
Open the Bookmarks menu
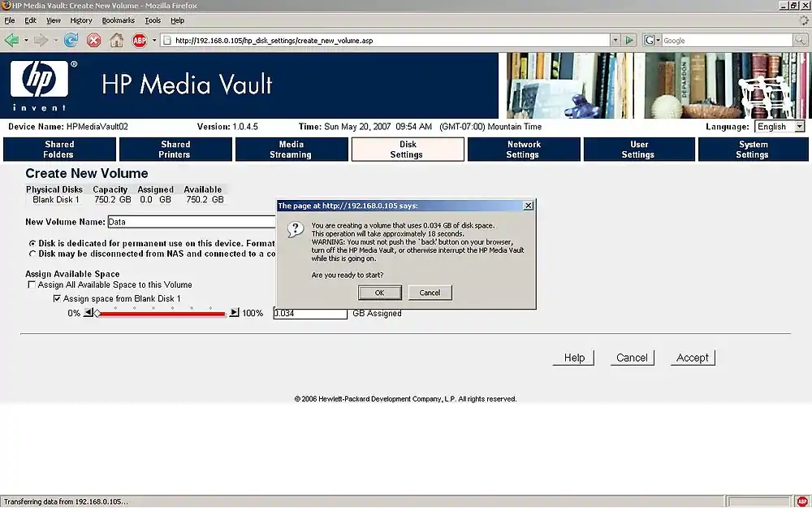coord(118,20)
